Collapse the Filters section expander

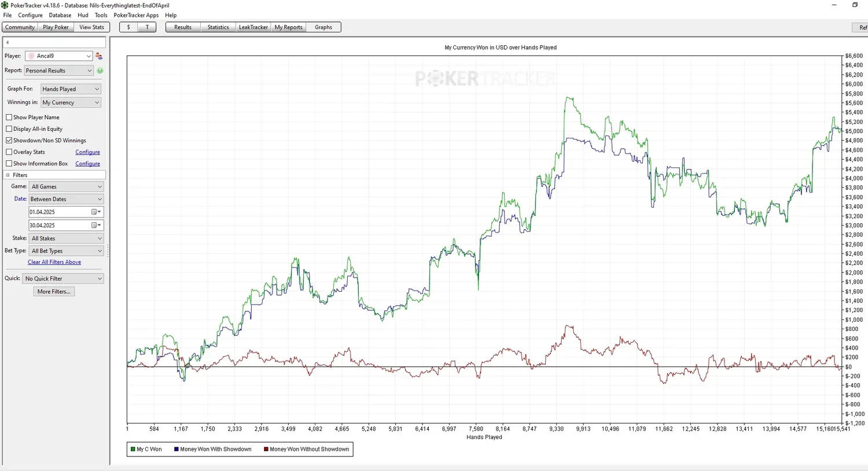click(x=8, y=175)
